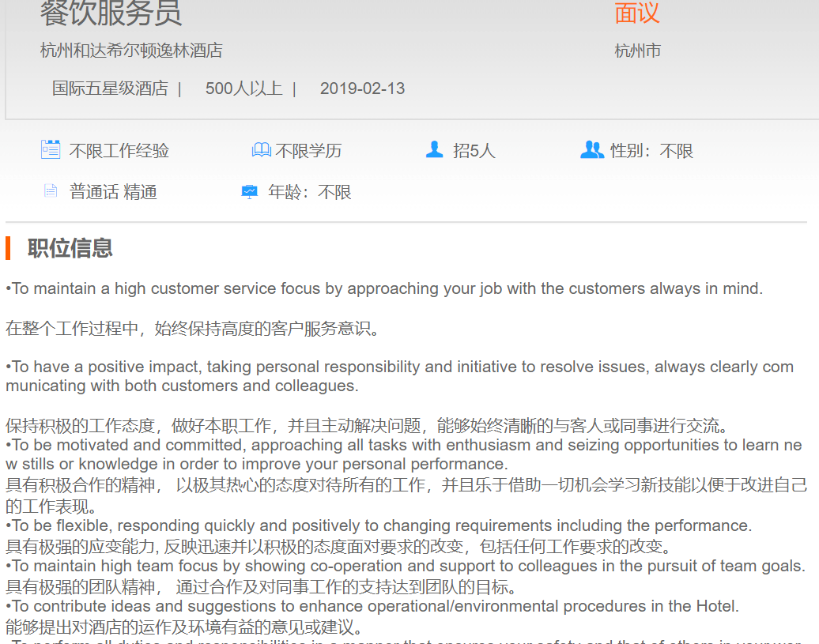This screenshot has height=644, width=819.
Task: Click the document icon beside 普通话
Action: (51, 190)
